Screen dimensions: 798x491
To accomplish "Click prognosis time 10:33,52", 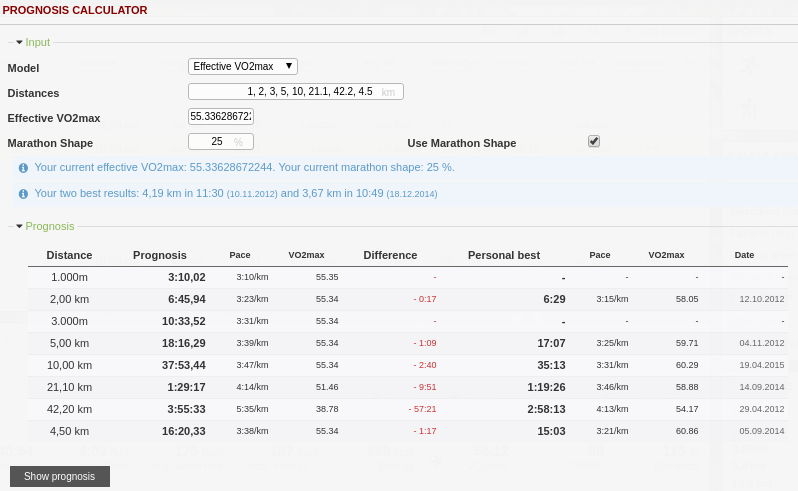I will [x=184, y=322].
